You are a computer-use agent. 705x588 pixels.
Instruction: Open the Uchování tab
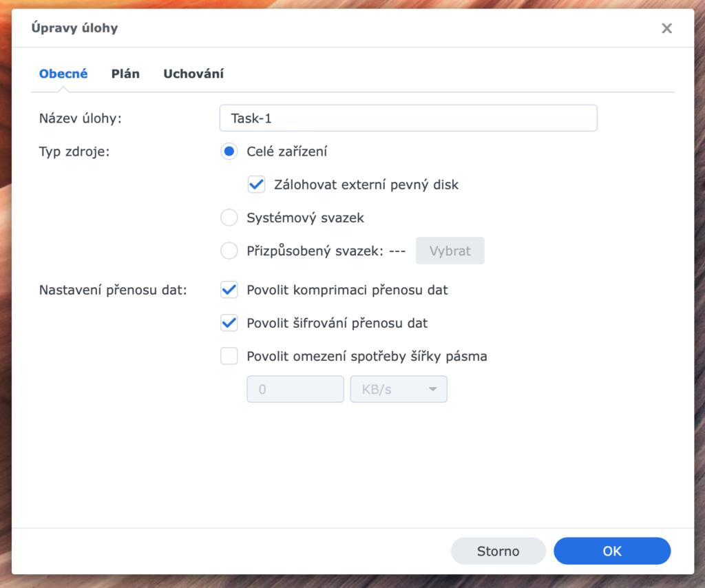pos(193,74)
